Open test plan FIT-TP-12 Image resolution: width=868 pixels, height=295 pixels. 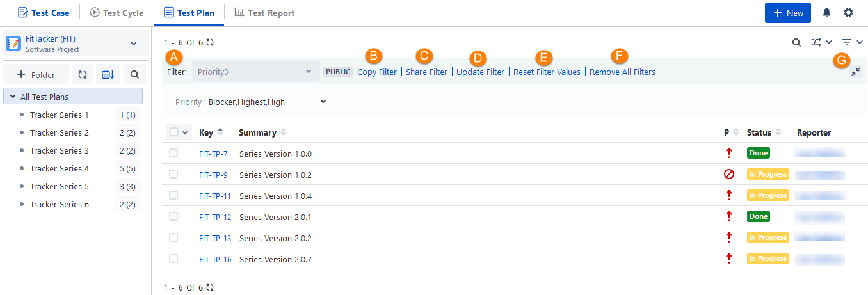215,217
